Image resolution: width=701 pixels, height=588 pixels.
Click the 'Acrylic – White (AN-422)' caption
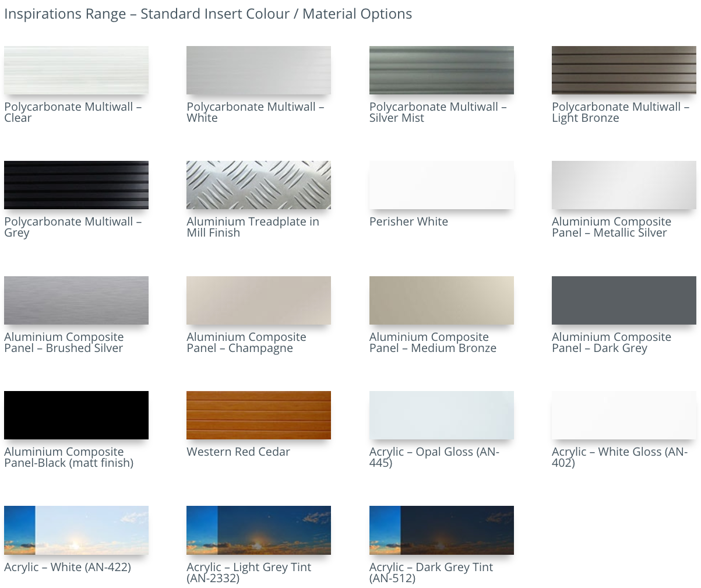[x=68, y=567]
